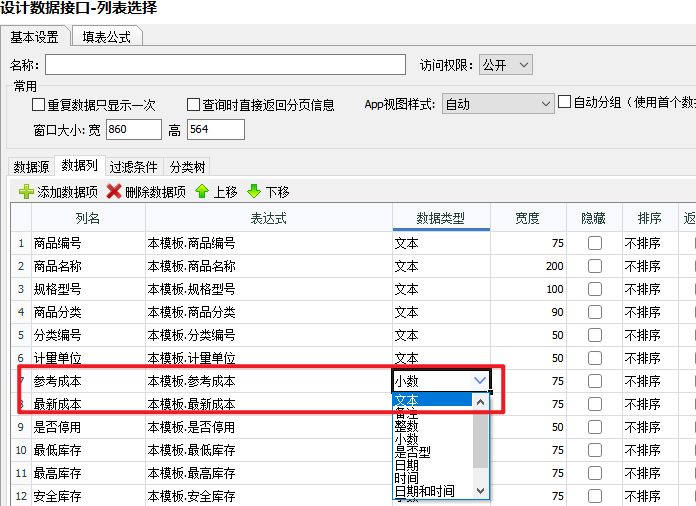The height and width of the screenshot is (506, 696).
Task: Click the green down arrow move-down icon
Action: (254, 192)
